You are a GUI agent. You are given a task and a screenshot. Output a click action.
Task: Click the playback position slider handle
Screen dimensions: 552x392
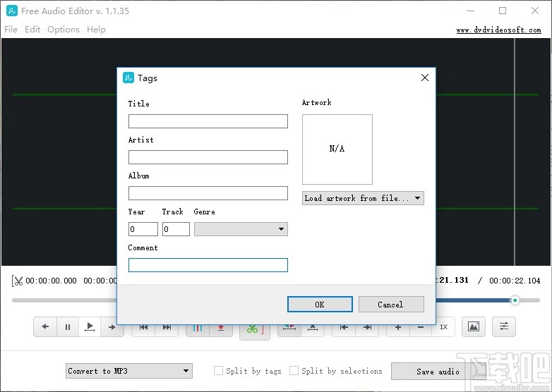[x=515, y=300]
